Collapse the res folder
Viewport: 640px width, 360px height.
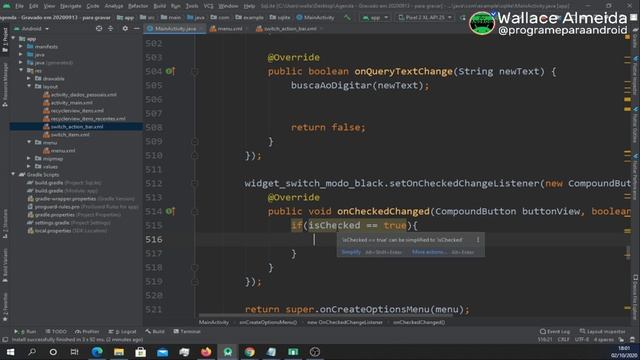coord(21,71)
